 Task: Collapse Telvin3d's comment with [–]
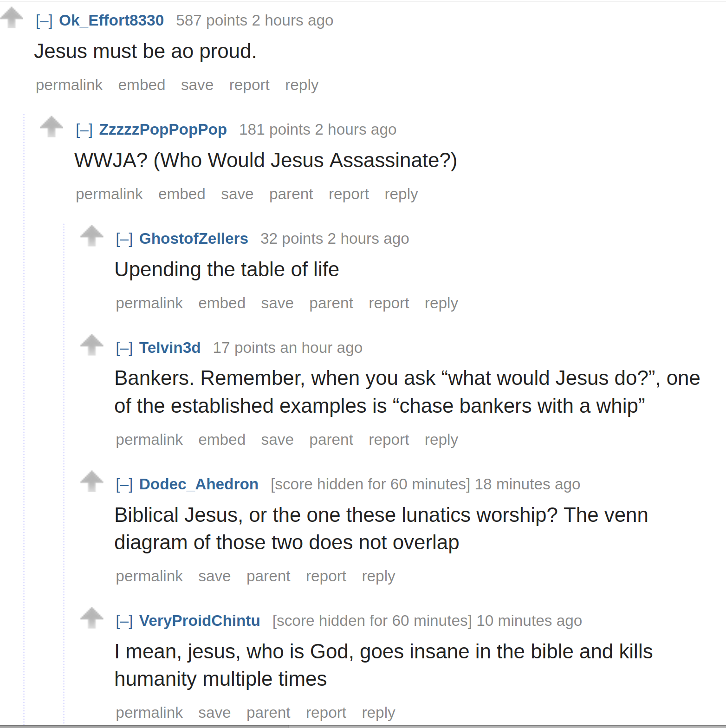click(x=124, y=348)
